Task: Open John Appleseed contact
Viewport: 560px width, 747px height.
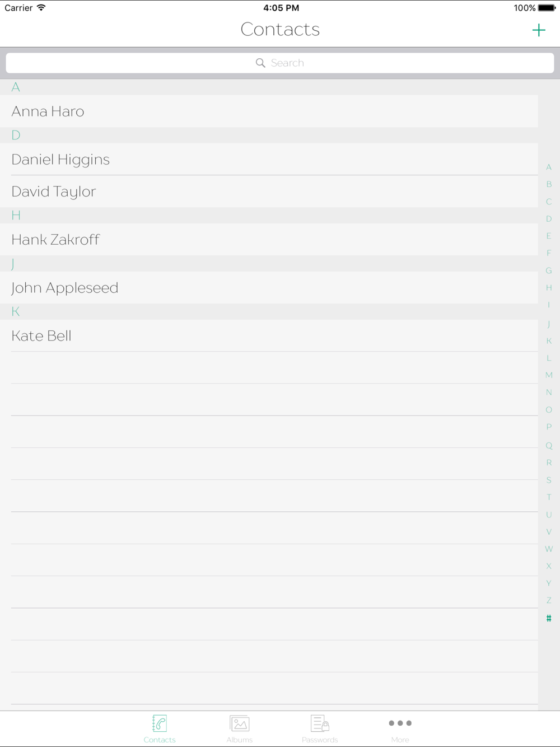Action: pyautogui.click(x=269, y=288)
